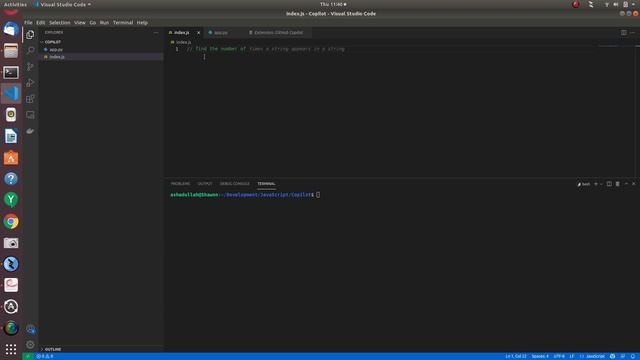
Task: Open the feedback icon in status bar
Action: 623,356
